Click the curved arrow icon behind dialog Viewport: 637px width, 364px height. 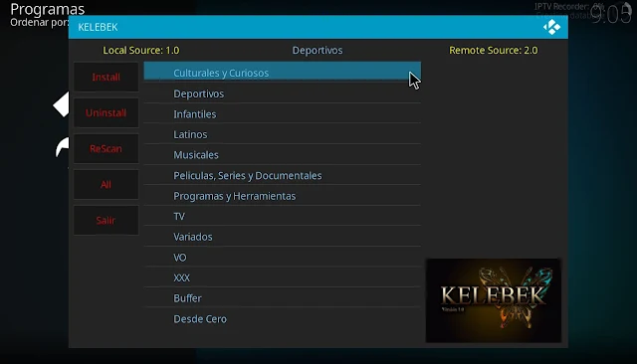(x=62, y=147)
